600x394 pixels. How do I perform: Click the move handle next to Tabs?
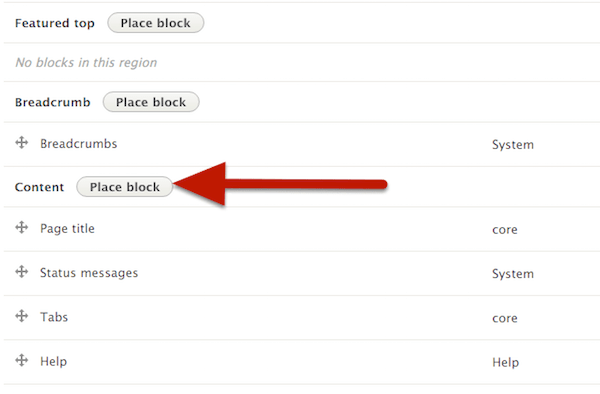[22, 316]
